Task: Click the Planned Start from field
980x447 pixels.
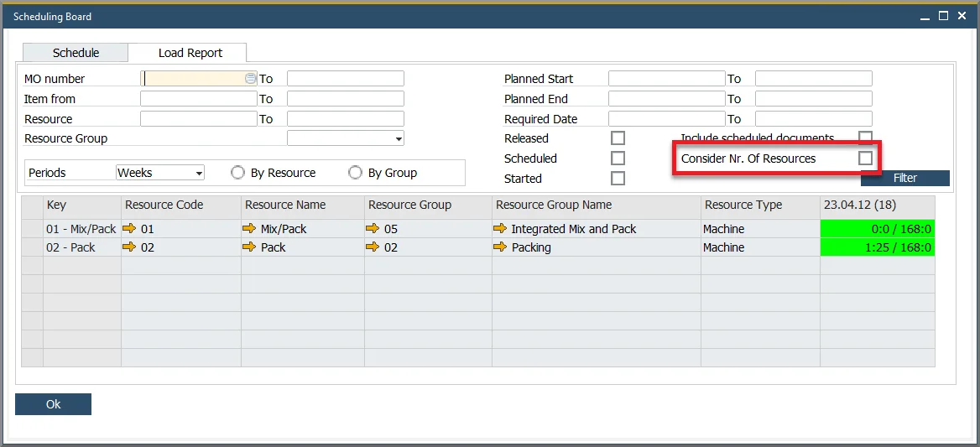Action: pos(667,79)
